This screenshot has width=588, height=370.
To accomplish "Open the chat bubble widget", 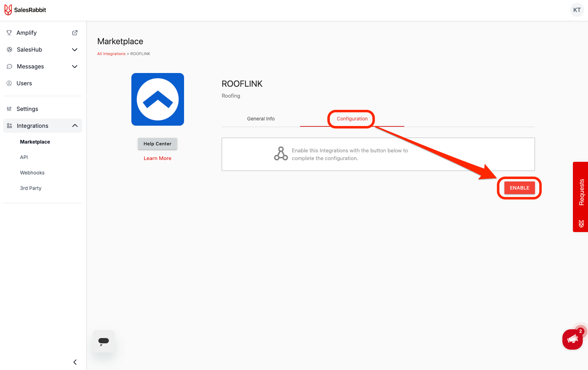I will point(104,341).
